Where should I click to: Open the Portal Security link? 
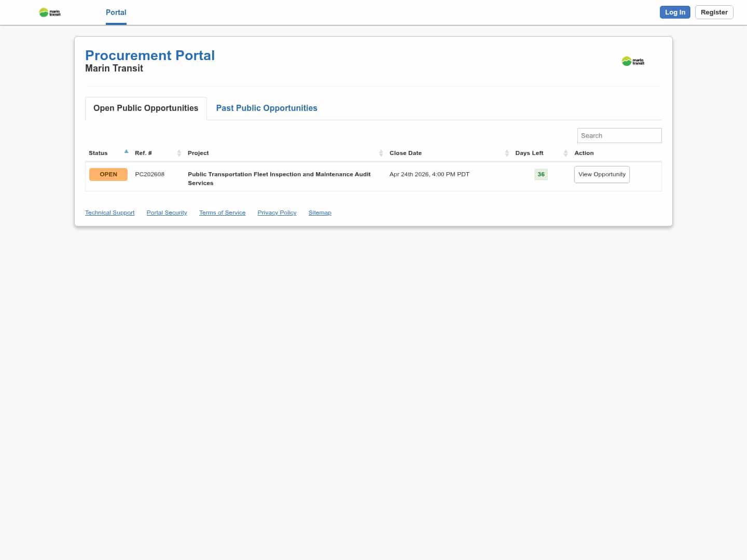[167, 213]
